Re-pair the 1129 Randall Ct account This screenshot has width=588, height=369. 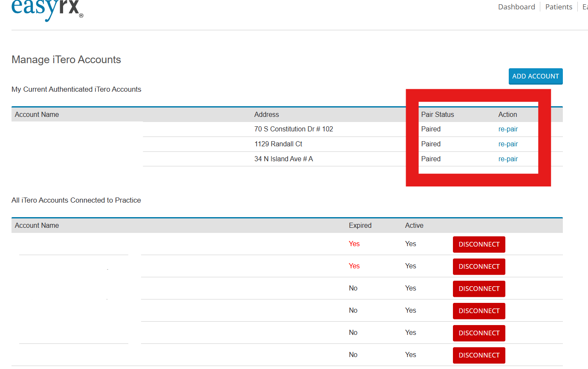click(508, 144)
